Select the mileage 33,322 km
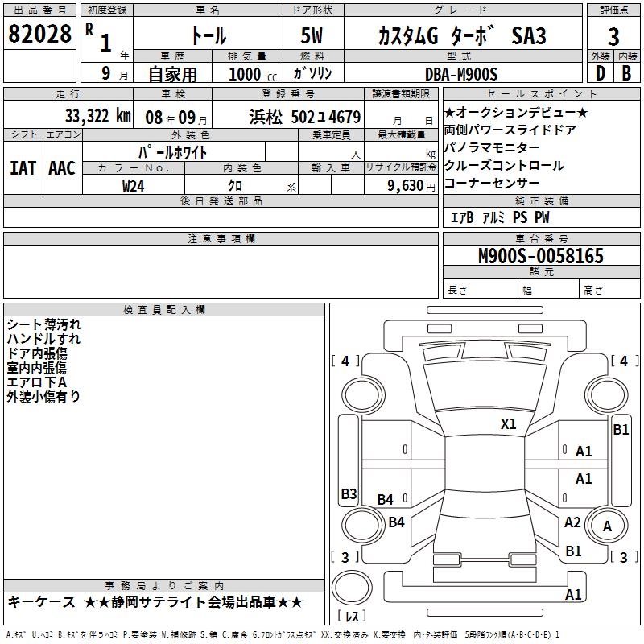Viewport: 644px width, 644px height. coord(97,116)
